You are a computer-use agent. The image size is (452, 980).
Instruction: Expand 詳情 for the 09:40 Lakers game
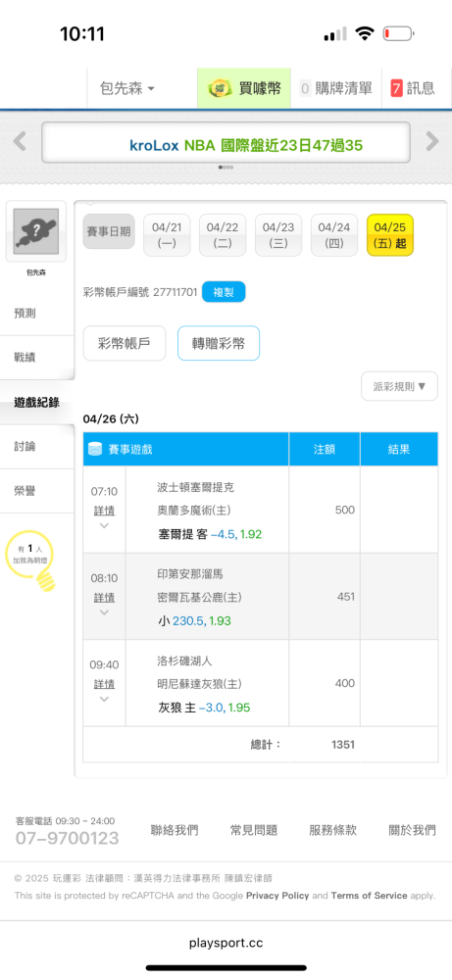[x=104, y=684]
